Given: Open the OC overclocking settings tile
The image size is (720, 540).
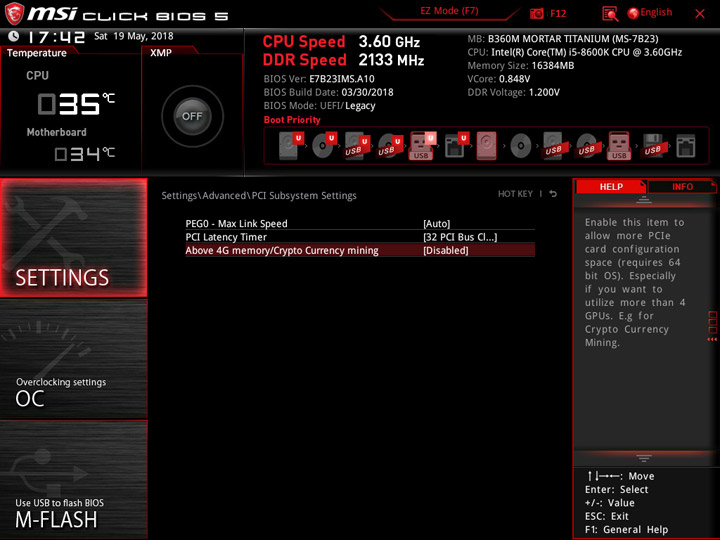Looking at the screenshot, I should [x=74, y=359].
